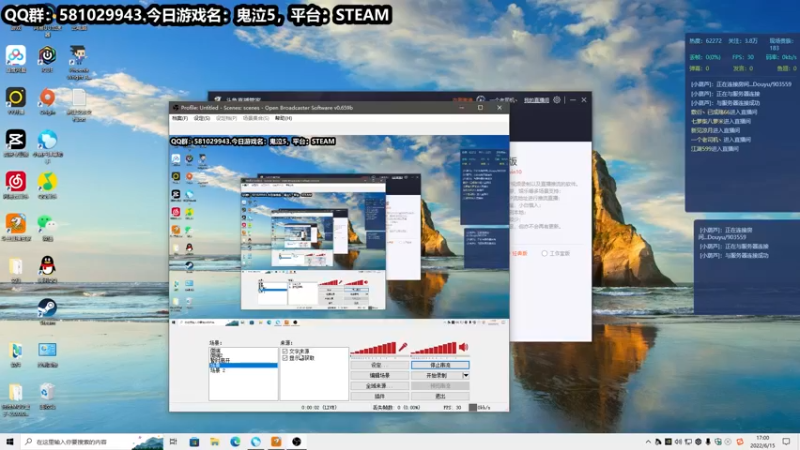This screenshot has width=800, height=450.
Task: Open the black CapCut desktop icon
Action: tap(16, 142)
